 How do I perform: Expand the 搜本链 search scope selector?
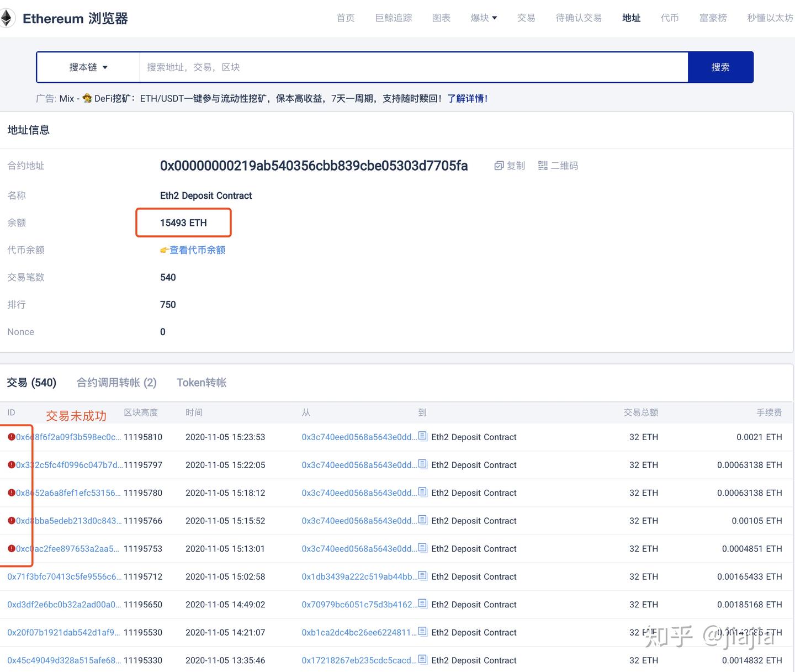click(87, 67)
